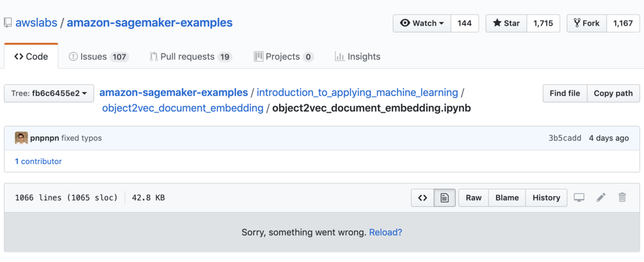Click the Copy path button
Viewport: 644px width, 262px height.
613,93
